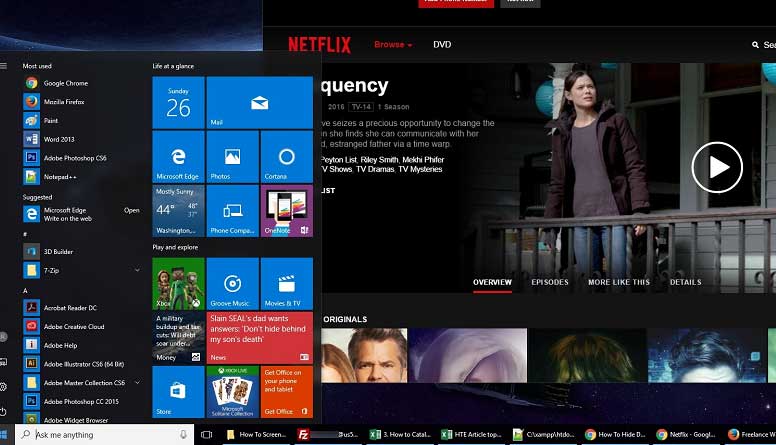
Task: Switch to FileZilla taskbar window
Action: (328, 435)
